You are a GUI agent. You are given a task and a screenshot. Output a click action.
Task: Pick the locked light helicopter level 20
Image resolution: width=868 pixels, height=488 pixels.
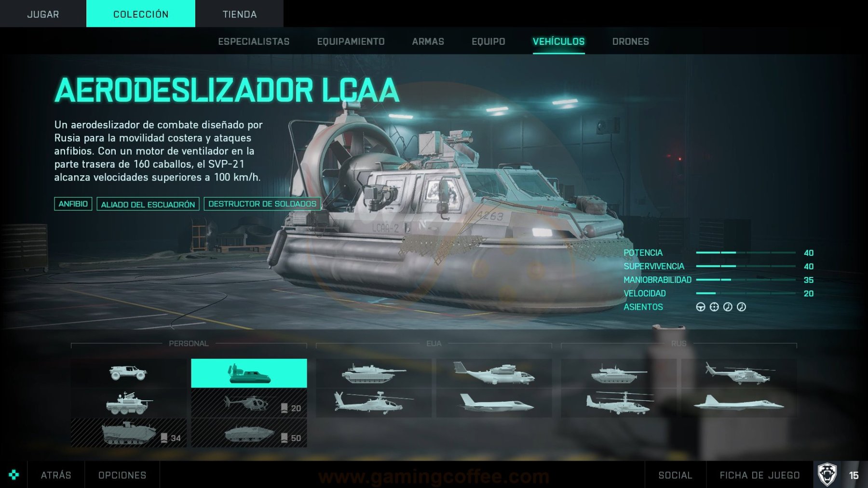[x=249, y=403]
